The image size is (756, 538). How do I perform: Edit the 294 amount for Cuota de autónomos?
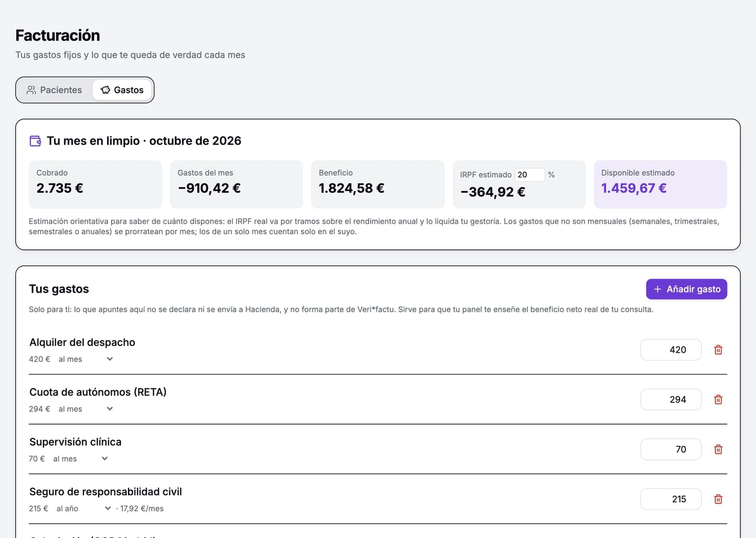pyautogui.click(x=671, y=400)
